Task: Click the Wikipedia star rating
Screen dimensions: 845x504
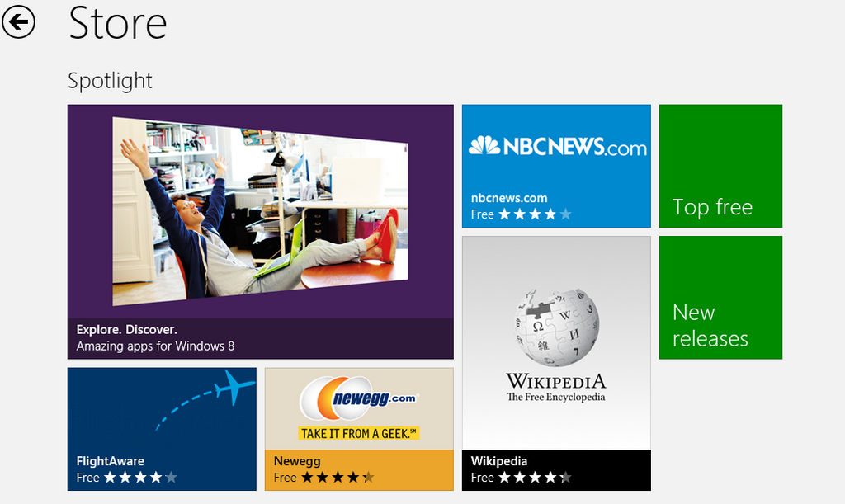Action: point(533,478)
